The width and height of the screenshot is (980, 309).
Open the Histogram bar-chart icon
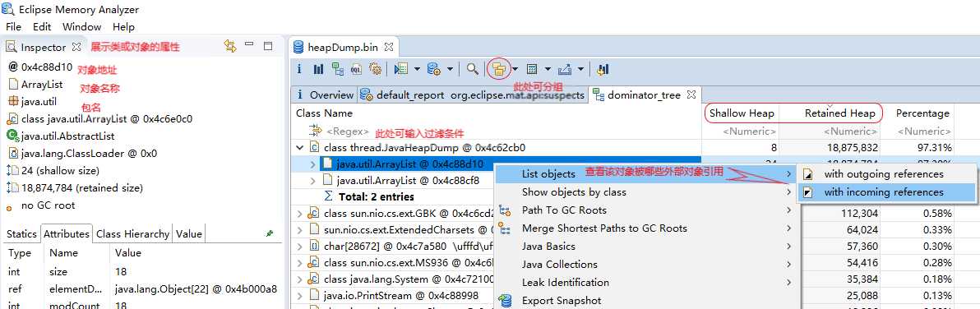(x=318, y=69)
